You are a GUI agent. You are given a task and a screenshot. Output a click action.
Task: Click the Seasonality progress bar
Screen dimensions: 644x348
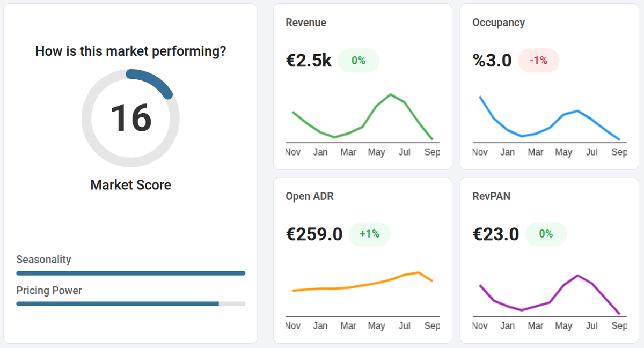130,273
